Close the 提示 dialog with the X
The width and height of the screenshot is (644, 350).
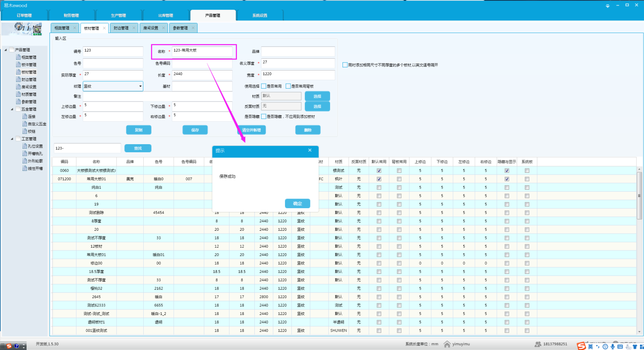pyautogui.click(x=310, y=150)
